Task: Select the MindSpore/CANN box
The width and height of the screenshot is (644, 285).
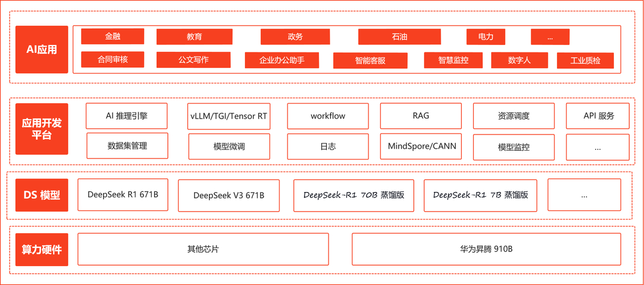Action: tap(421, 146)
